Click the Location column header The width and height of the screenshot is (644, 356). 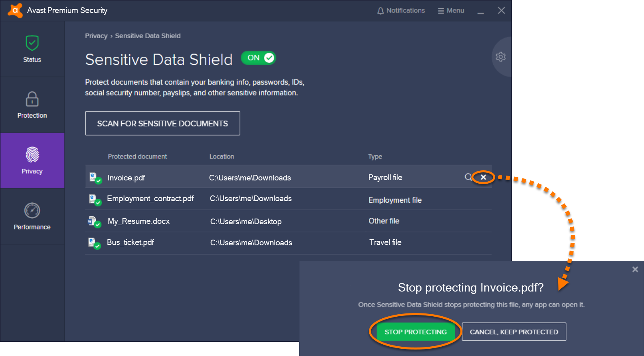click(222, 157)
